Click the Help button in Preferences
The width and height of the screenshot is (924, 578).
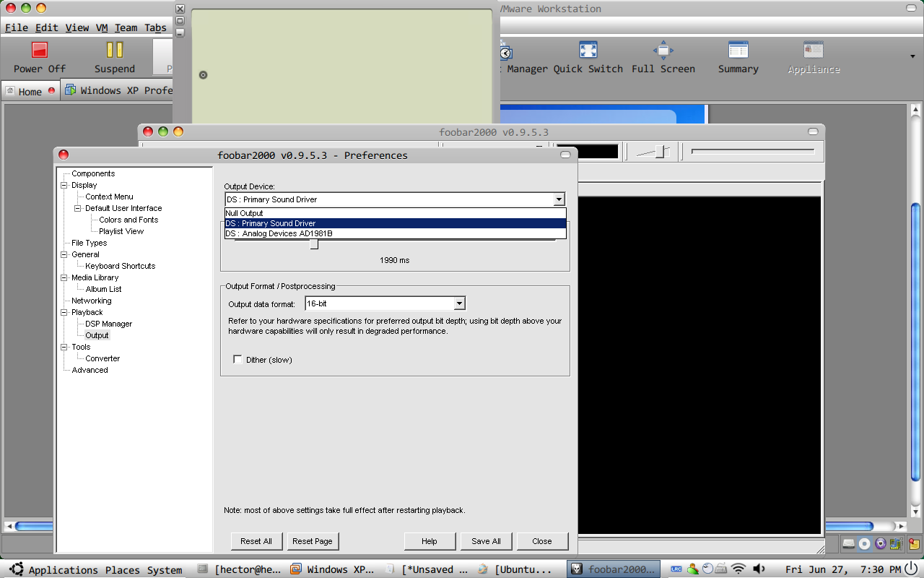click(430, 541)
